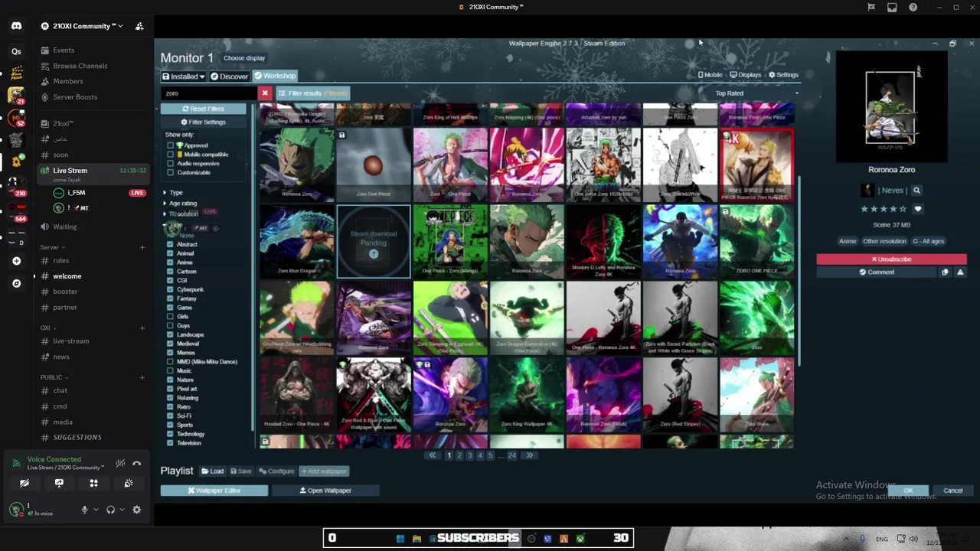
Task: Add a server with plus icon
Action: pos(16,261)
